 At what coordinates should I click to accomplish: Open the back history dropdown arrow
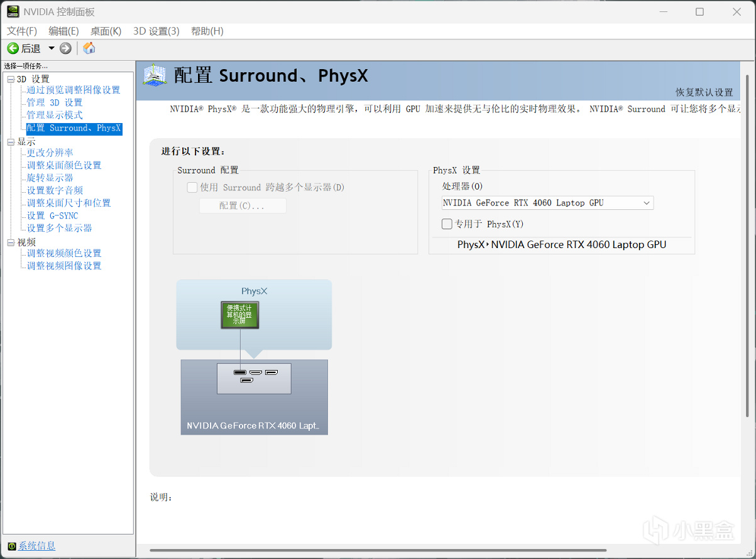[x=52, y=48]
